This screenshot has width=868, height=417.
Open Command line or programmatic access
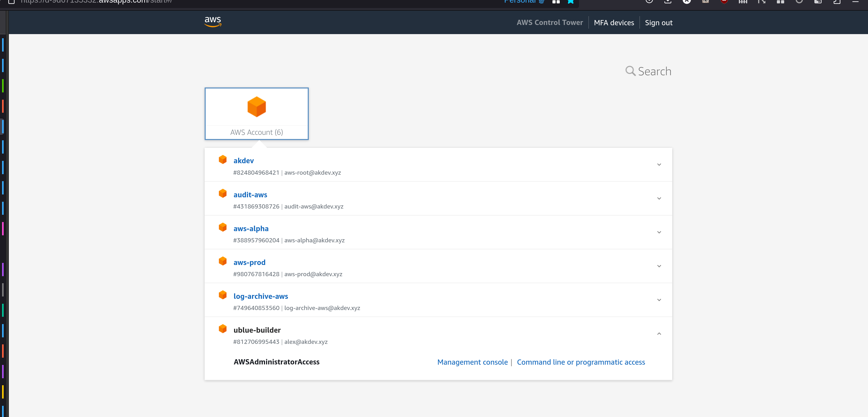581,362
